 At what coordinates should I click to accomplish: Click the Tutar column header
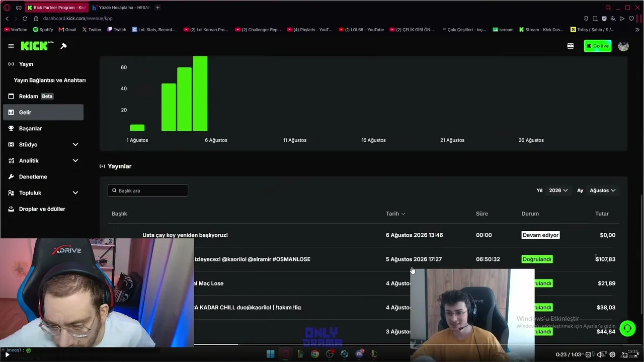[602, 214]
